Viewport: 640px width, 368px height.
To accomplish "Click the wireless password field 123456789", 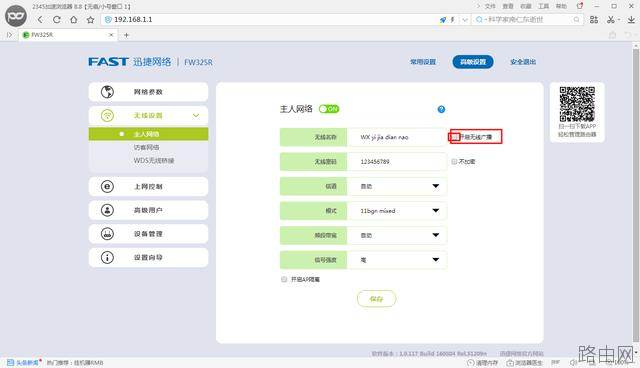I will point(397,162).
